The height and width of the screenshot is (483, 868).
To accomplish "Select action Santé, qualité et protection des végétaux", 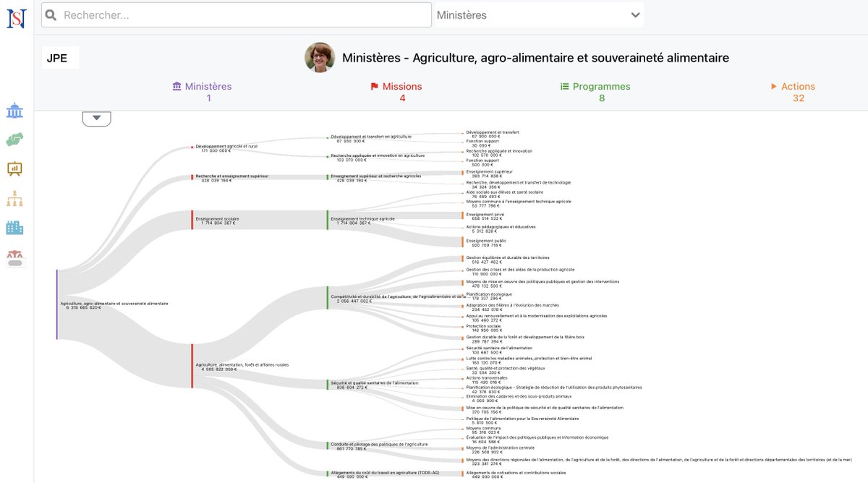I will coord(505,370).
